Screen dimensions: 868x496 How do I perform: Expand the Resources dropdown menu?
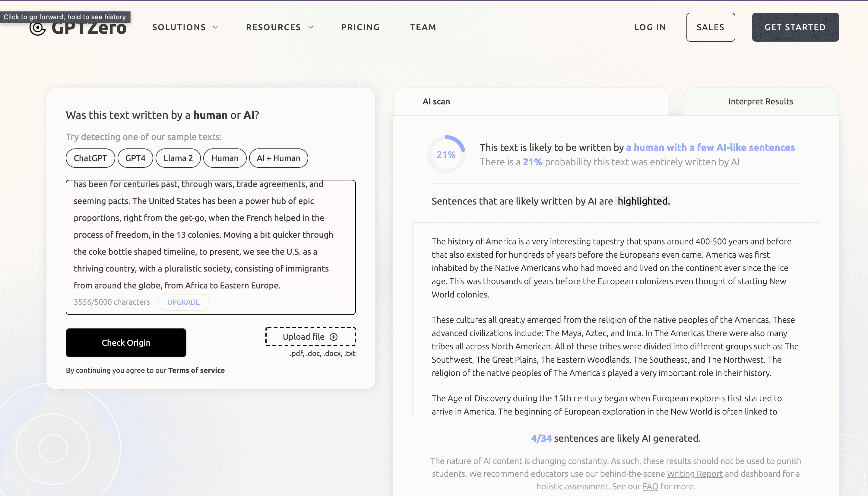pos(279,27)
